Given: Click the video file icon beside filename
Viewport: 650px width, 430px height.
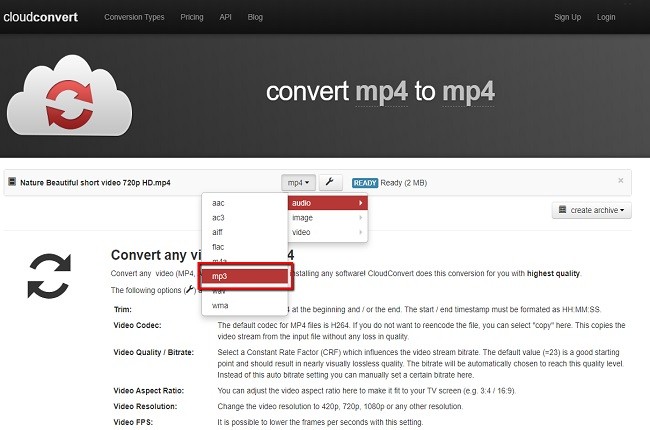Looking at the screenshot, I should pyautogui.click(x=12, y=182).
